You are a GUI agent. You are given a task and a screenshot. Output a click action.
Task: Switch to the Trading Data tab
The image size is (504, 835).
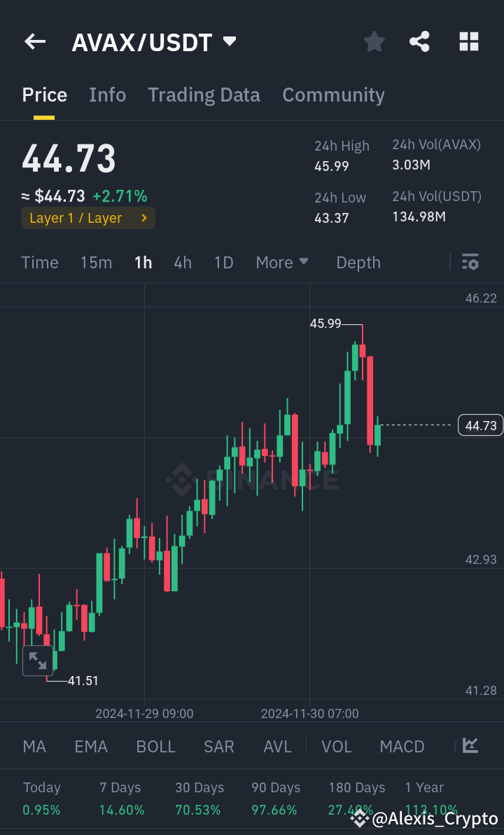point(204,95)
